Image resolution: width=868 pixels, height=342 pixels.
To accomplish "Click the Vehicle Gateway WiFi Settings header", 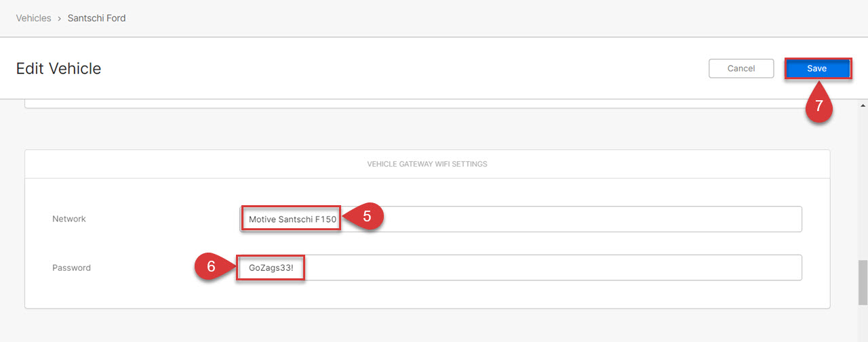I will [x=427, y=164].
